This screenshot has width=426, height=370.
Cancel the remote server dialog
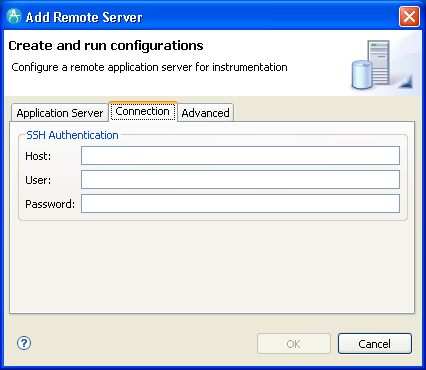pos(375,344)
